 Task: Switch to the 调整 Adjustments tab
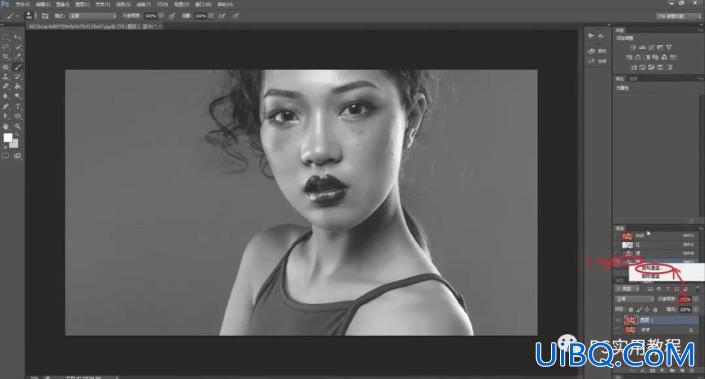[x=620, y=30]
